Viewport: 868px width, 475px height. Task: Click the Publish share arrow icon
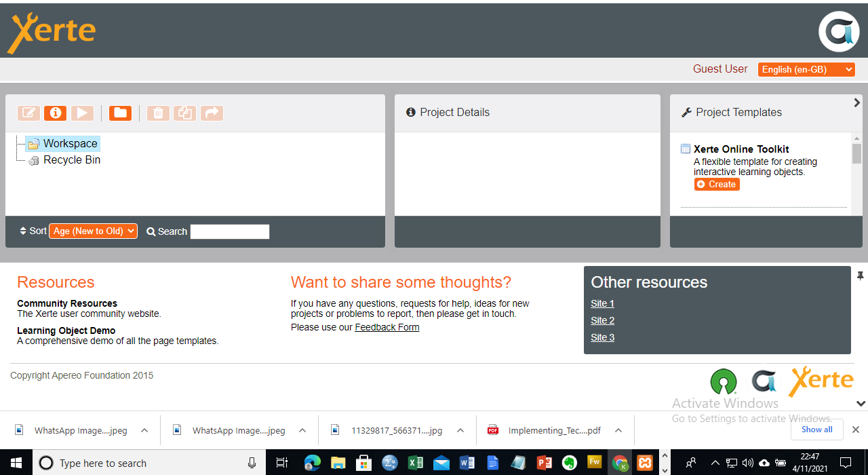point(212,113)
